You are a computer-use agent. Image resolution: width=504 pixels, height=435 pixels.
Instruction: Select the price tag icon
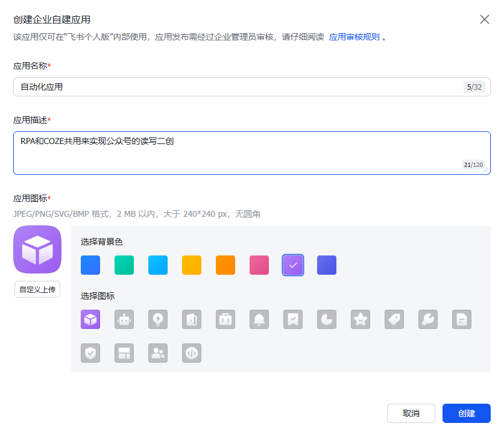pos(394,319)
